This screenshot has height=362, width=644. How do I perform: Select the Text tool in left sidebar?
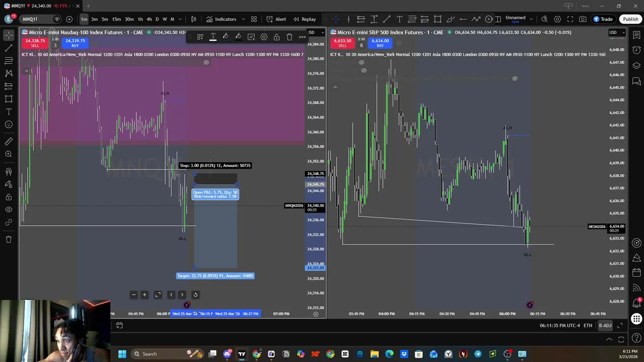coord(9,112)
